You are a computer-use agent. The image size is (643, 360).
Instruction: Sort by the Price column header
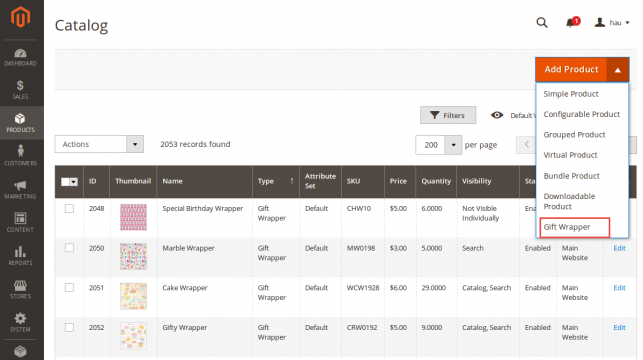(400, 182)
